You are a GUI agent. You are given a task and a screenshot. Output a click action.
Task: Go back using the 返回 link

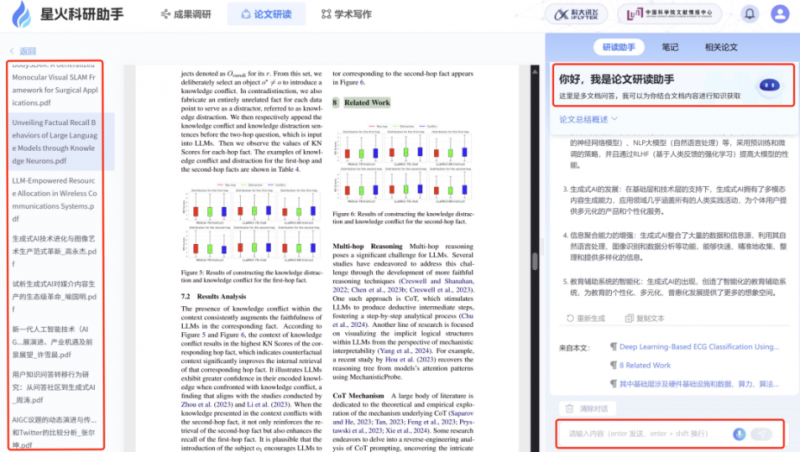click(x=23, y=51)
